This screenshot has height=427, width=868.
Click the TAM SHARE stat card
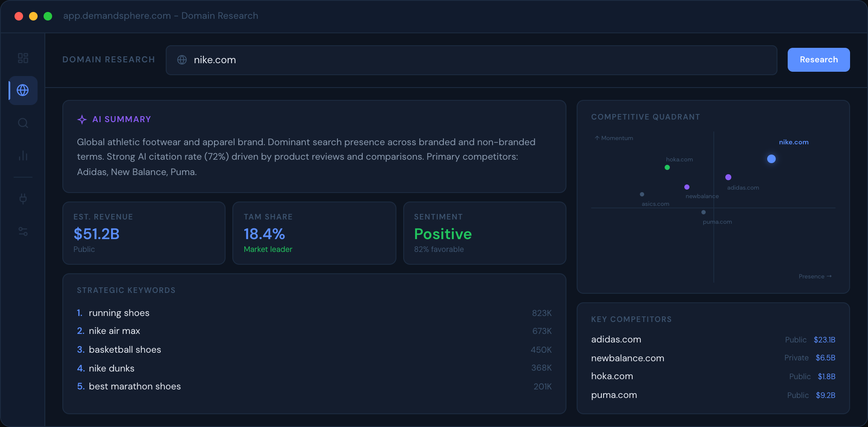tap(314, 233)
